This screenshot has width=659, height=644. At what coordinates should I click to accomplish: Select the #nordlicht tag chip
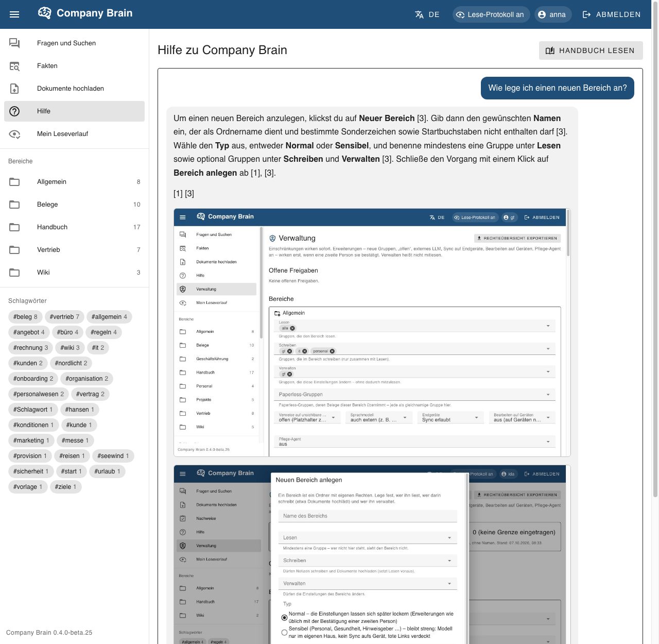pyautogui.click(x=71, y=363)
